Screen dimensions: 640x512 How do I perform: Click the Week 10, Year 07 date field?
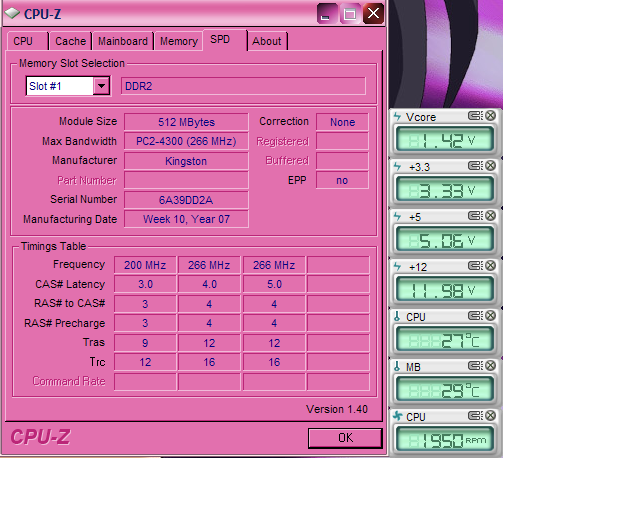point(186,219)
